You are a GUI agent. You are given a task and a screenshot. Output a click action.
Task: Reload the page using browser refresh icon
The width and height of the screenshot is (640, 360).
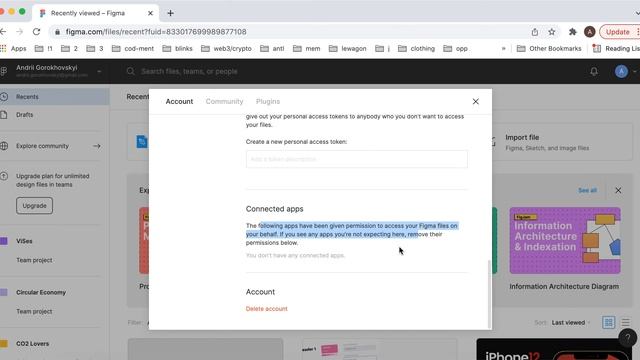(36, 32)
